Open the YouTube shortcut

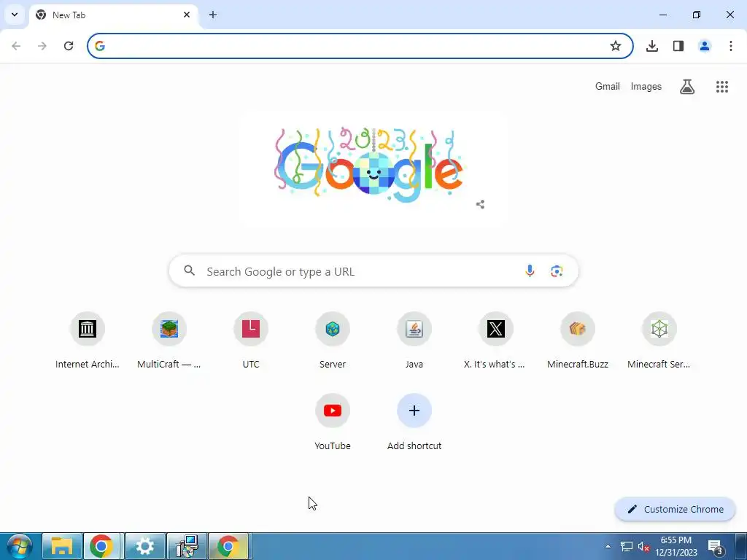coord(333,422)
